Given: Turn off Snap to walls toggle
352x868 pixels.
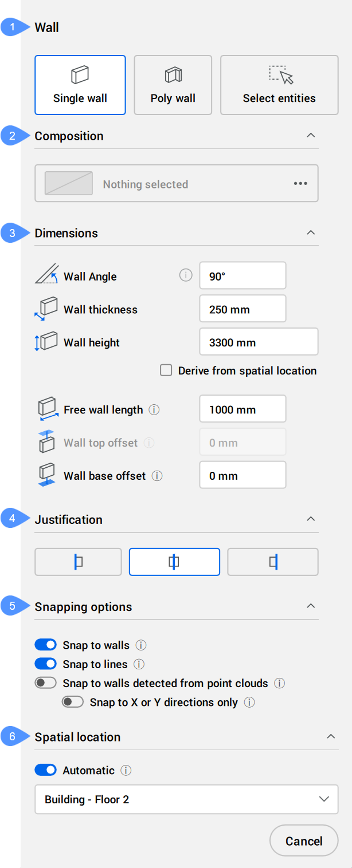Looking at the screenshot, I should pos(46,645).
